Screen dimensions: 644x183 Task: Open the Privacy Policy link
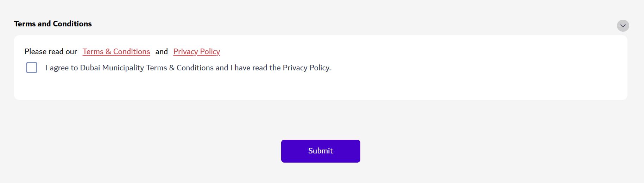[196, 52]
